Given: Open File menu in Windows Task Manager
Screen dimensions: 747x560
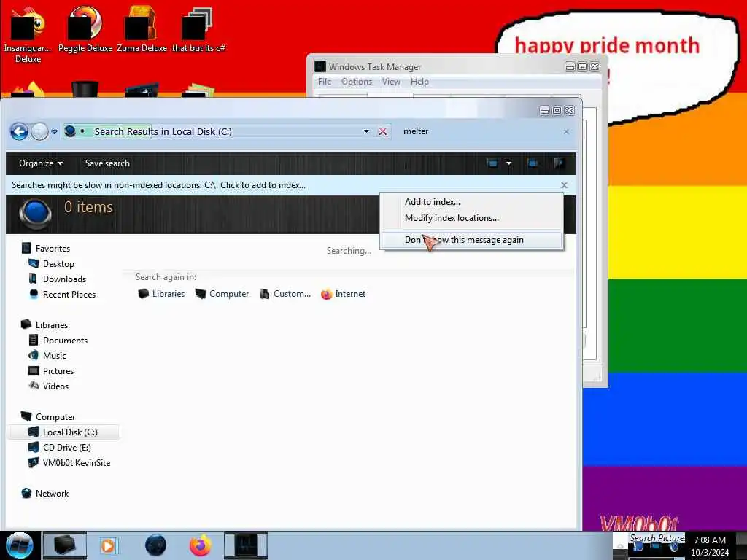Looking at the screenshot, I should [325, 82].
